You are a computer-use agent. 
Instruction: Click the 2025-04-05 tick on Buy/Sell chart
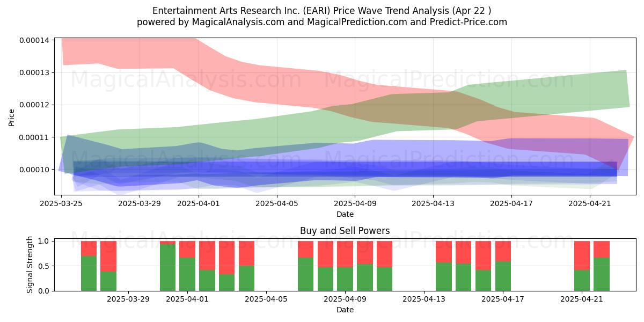tap(266, 299)
